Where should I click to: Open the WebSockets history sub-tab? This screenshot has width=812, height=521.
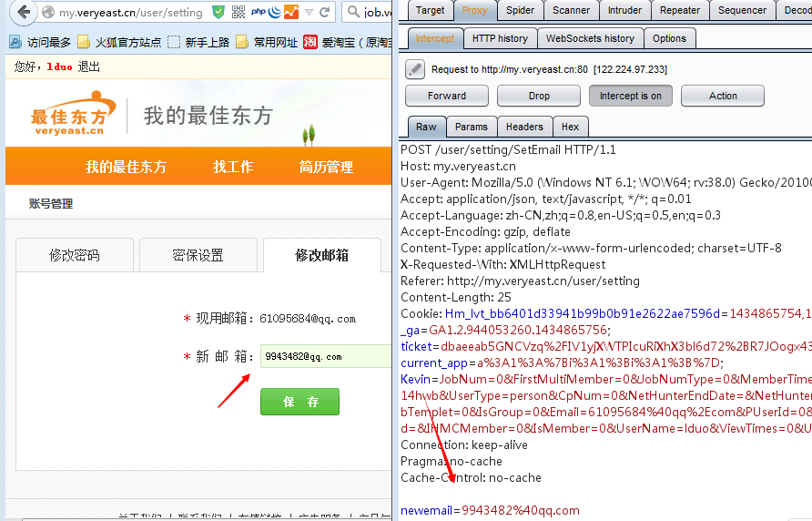[590, 38]
